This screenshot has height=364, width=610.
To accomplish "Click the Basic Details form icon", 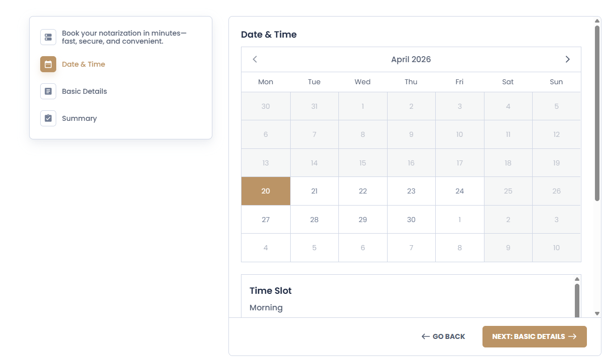I will 48,91.
